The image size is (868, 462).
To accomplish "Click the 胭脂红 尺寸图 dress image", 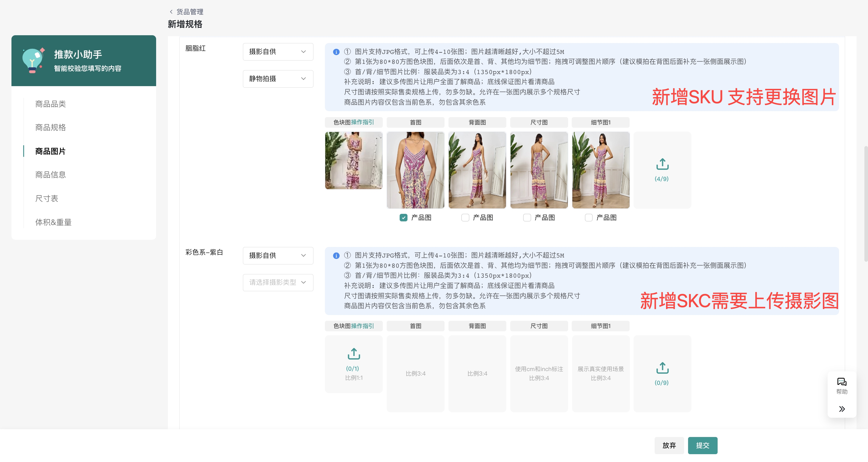I will (x=539, y=170).
